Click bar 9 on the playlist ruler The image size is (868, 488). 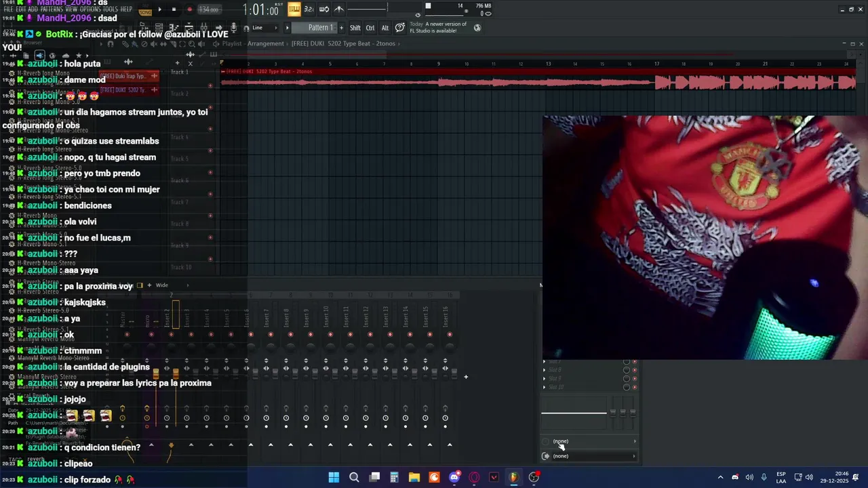point(439,64)
